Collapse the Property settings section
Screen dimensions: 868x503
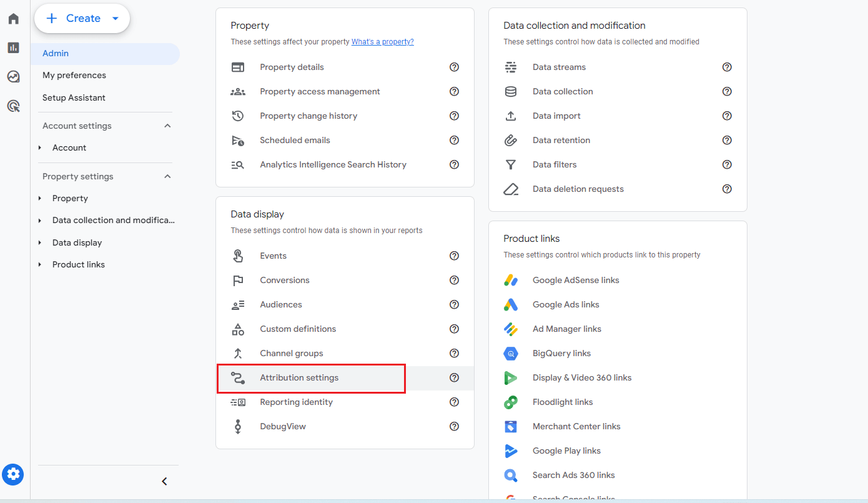[167, 176]
